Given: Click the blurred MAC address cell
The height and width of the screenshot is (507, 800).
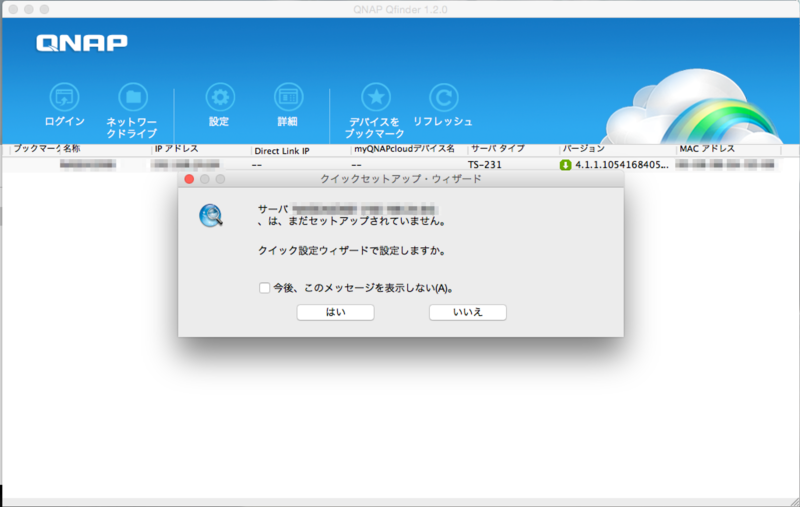Looking at the screenshot, I should [x=724, y=164].
